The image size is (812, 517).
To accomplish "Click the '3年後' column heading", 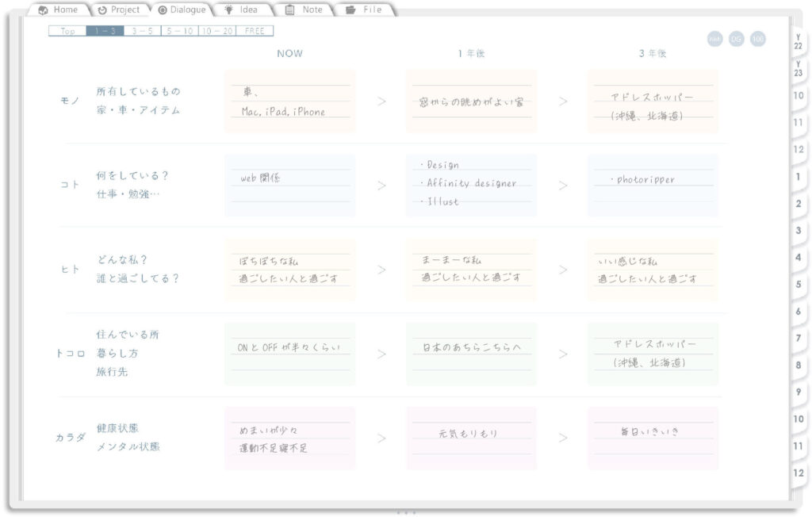I will point(652,53).
